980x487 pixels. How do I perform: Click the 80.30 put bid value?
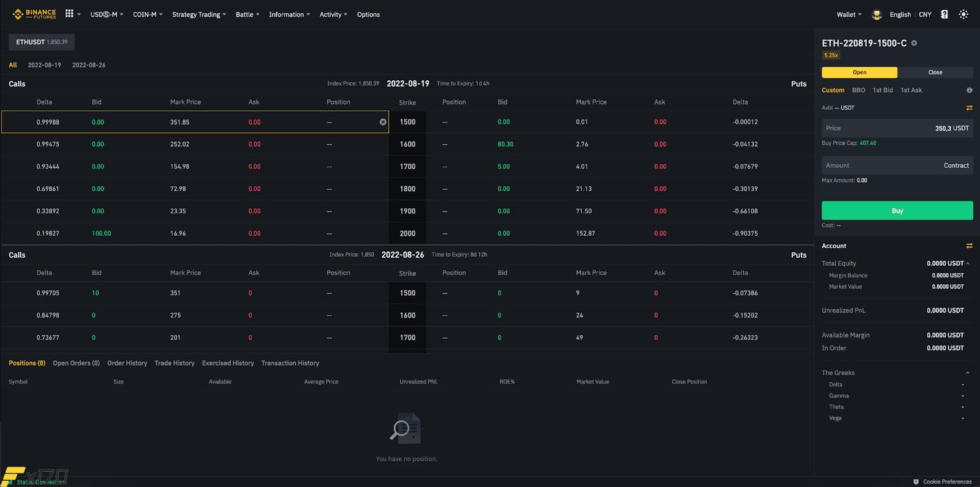[505, 145]
